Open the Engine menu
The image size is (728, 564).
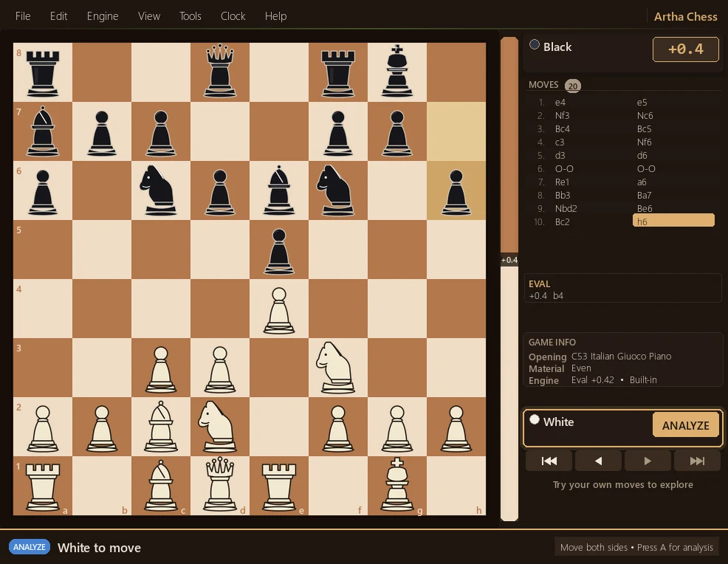tap(103, 16)
